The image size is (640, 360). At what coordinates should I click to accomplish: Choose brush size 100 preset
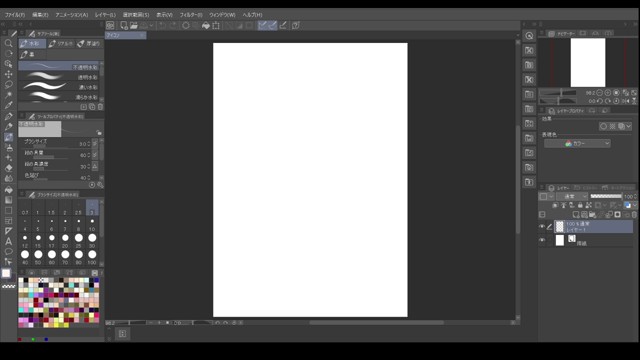coord(92,257)
